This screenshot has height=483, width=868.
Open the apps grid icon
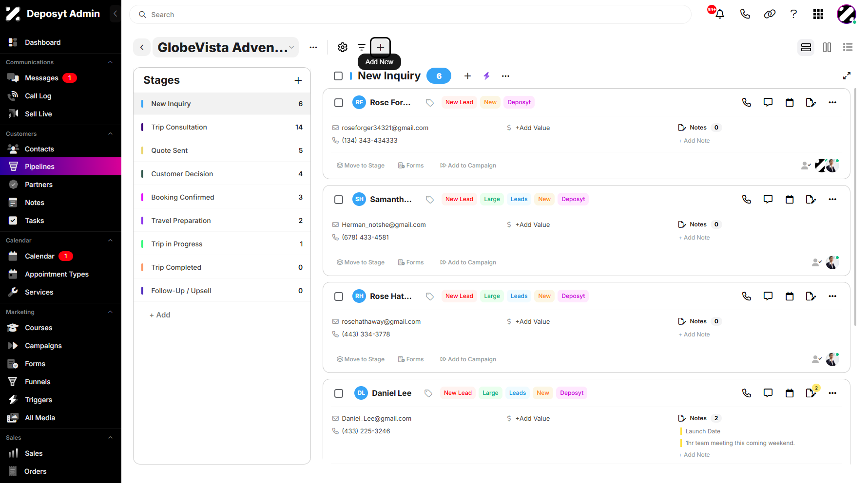pyautogui.click(x=818, y=14)
